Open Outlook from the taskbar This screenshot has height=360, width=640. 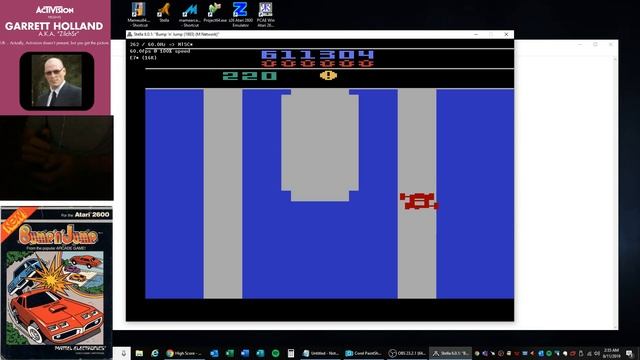tap(214, 353)
